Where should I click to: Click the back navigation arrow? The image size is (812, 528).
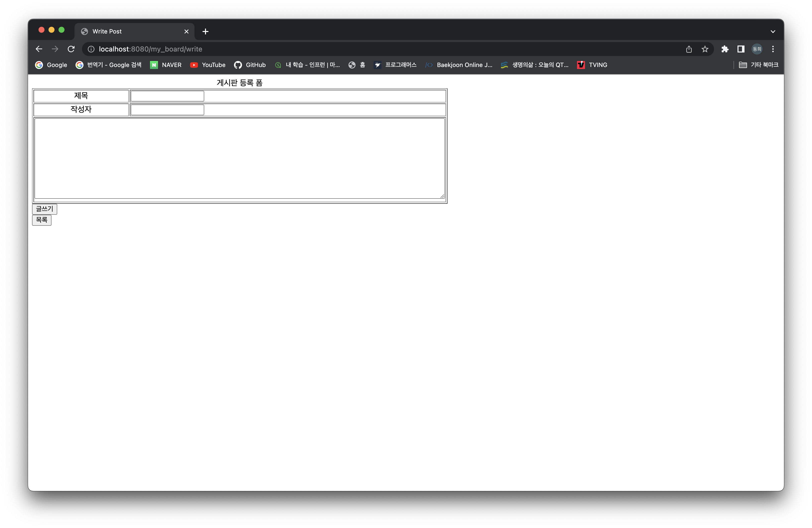pyautogui.click(x=39, y=48)
